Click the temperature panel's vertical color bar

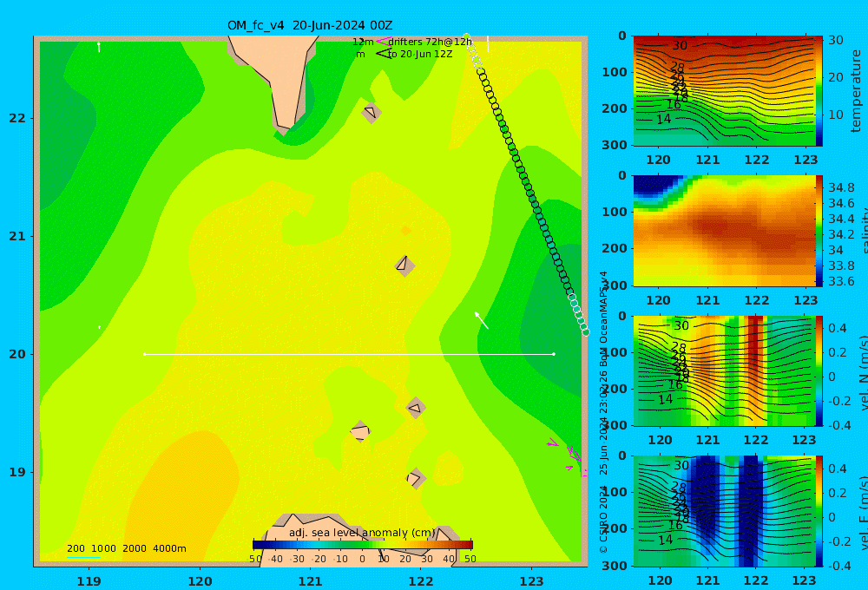pos(819,91)
